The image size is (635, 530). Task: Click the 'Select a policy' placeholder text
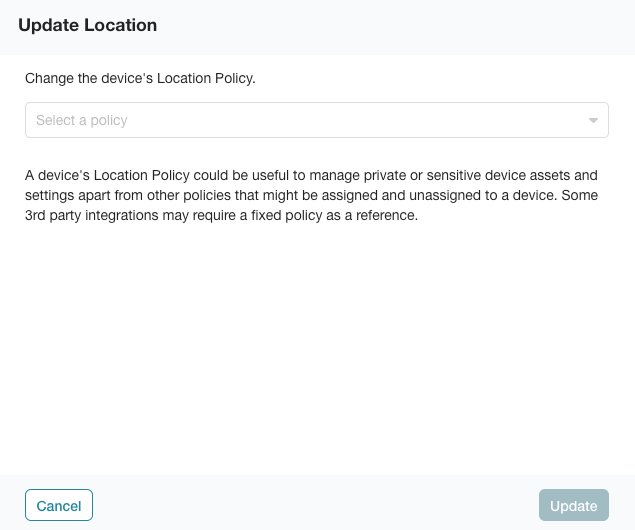tap(82, 120)
